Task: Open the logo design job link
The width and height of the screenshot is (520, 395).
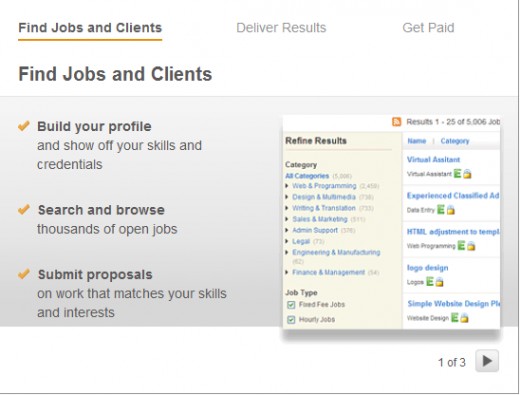Action: pos(428,268)
